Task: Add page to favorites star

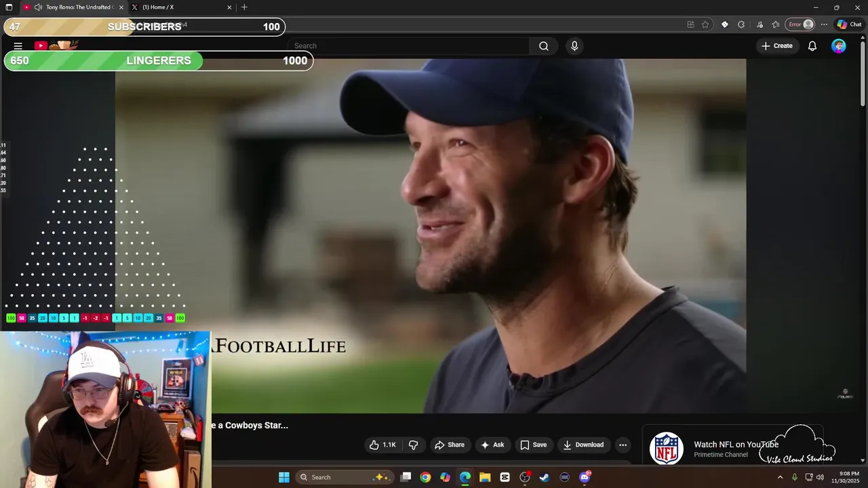Action: 705,24
